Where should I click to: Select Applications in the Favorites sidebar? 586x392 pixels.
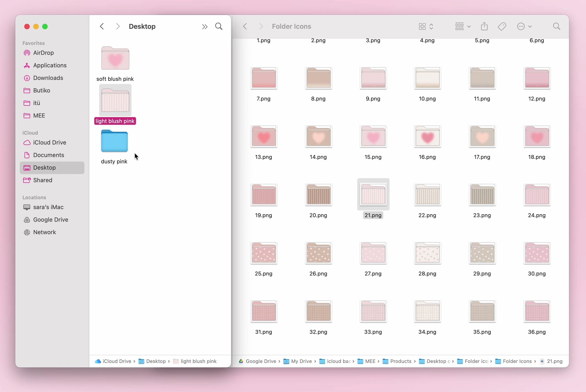click(x=50, y=65)
